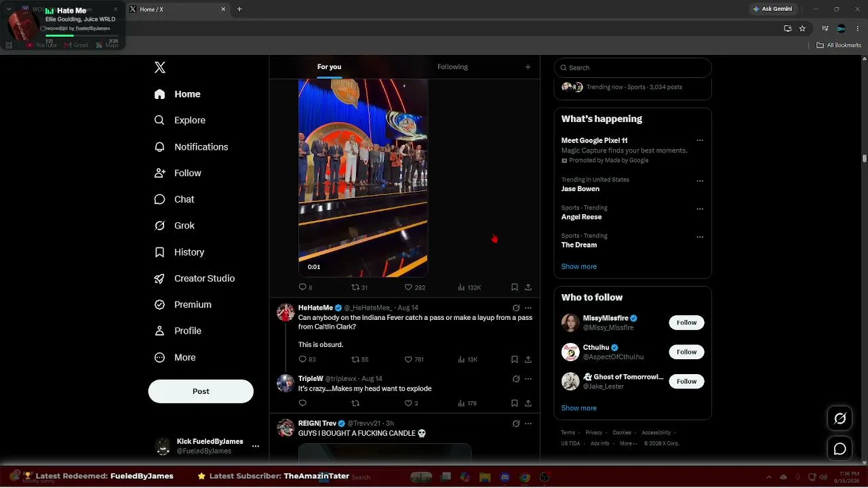The height and width of the screenshot is (488, 868).
Task: Share HeHateMe's Caitlin Clark post
Action: [x=528, y=359]
